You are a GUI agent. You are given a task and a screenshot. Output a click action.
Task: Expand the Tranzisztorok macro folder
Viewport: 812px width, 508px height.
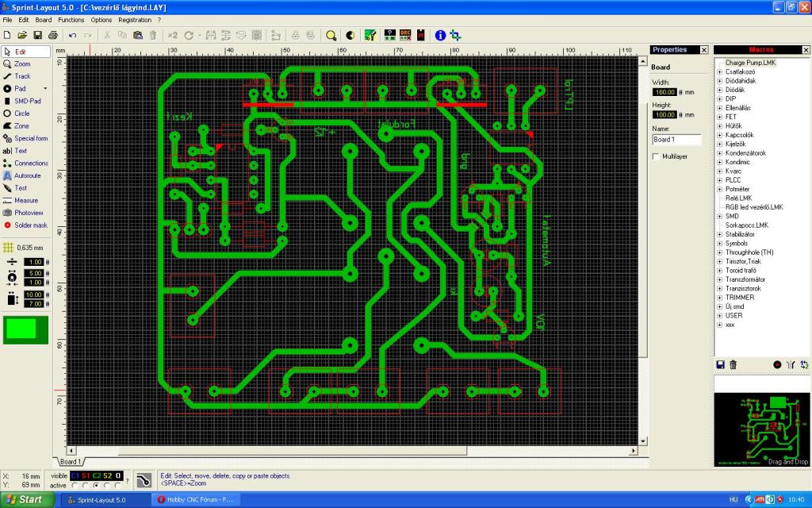(x=719, y=288)
